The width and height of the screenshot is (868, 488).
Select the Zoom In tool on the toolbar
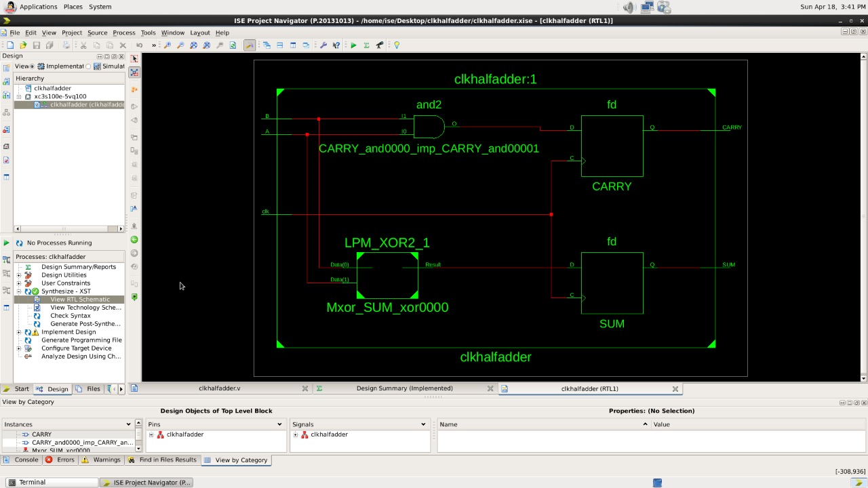167,45
